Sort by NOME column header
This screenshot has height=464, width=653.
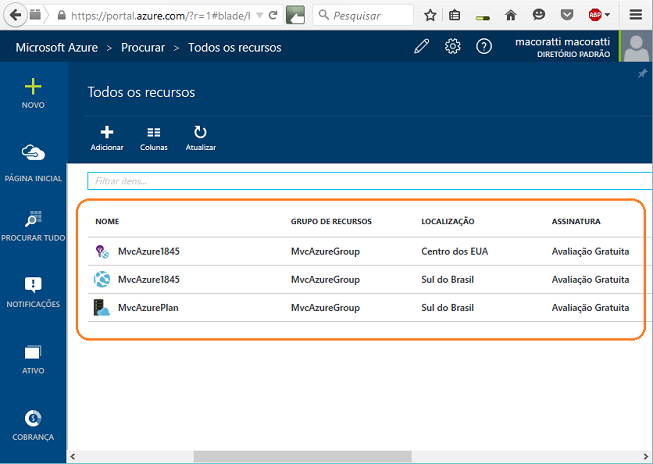coord(107,222)
